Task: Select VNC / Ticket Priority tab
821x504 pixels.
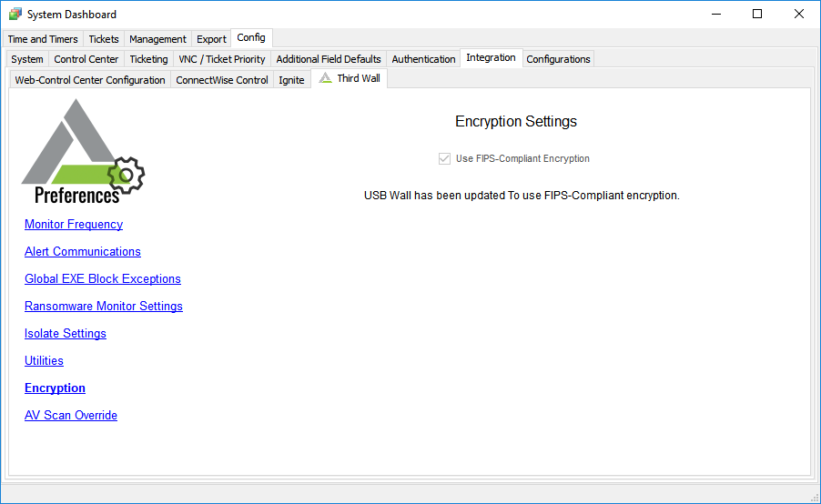Action: click(222, 59)
